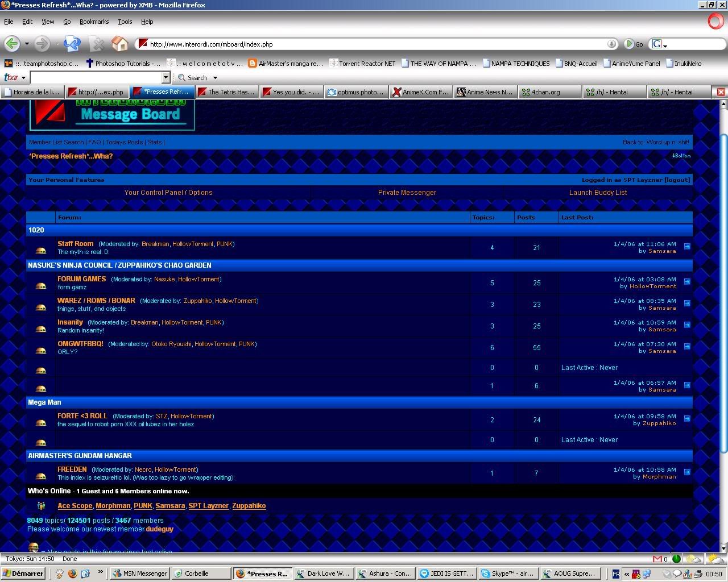Click the download indicator in the address bar
The width and height of the screenshot is (728, 582).
click(612, 44)
